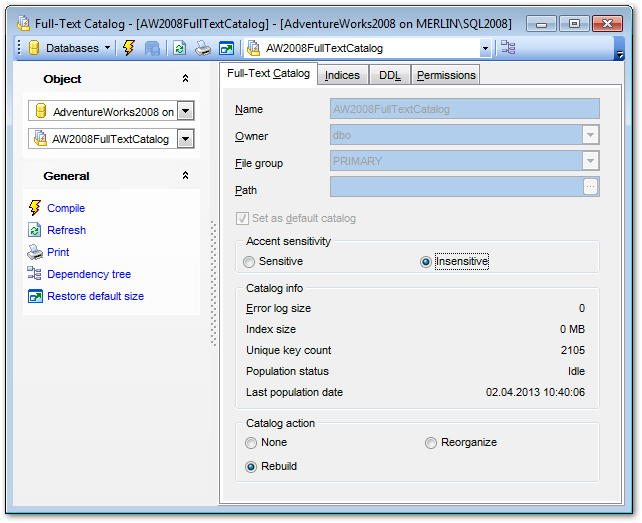This screenshot has width=642, height=523.
Task: Click the toolbar options arrow at right edge
Action: 620,54
